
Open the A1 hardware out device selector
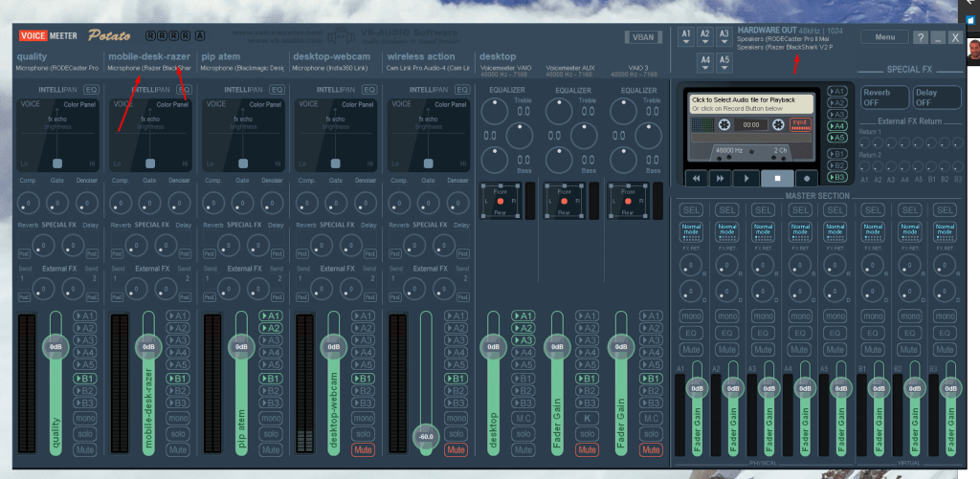click(686, 36)
